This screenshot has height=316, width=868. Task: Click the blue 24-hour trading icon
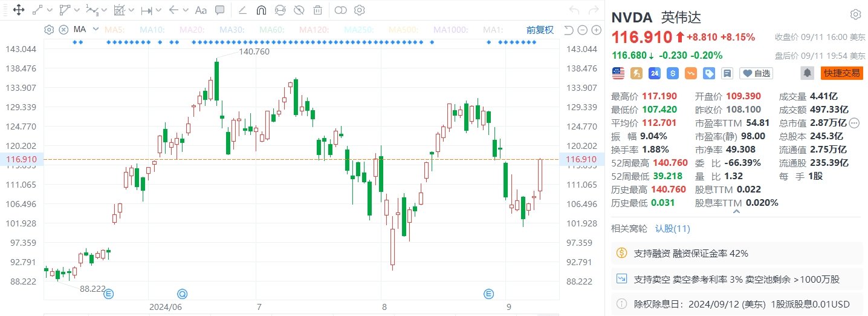pyautogui.click(x=655, y=73)
